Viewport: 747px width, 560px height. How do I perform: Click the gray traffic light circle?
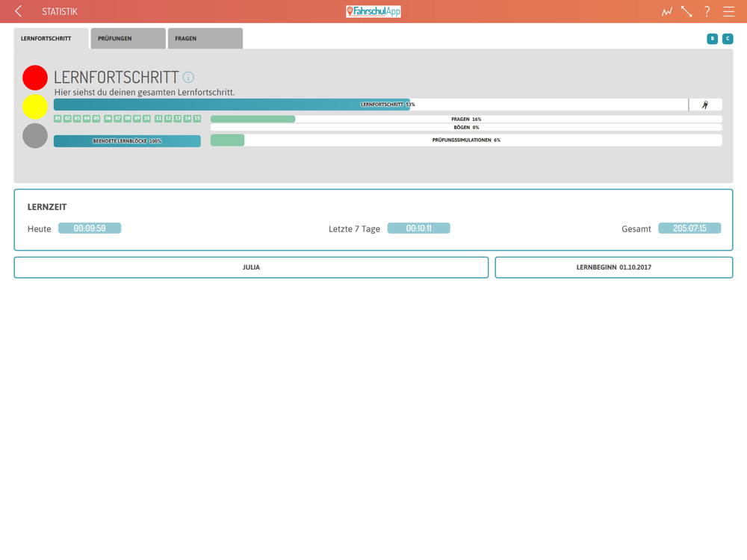coord(35,136)
